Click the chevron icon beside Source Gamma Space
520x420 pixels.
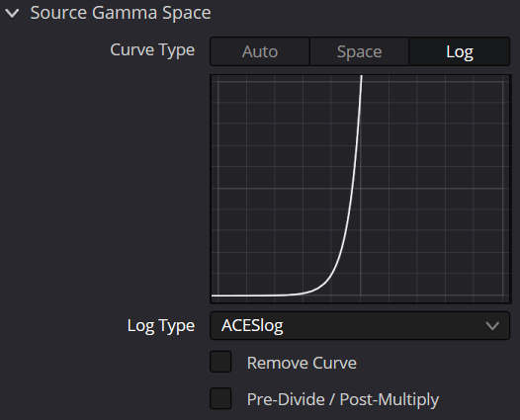point(12,13)
